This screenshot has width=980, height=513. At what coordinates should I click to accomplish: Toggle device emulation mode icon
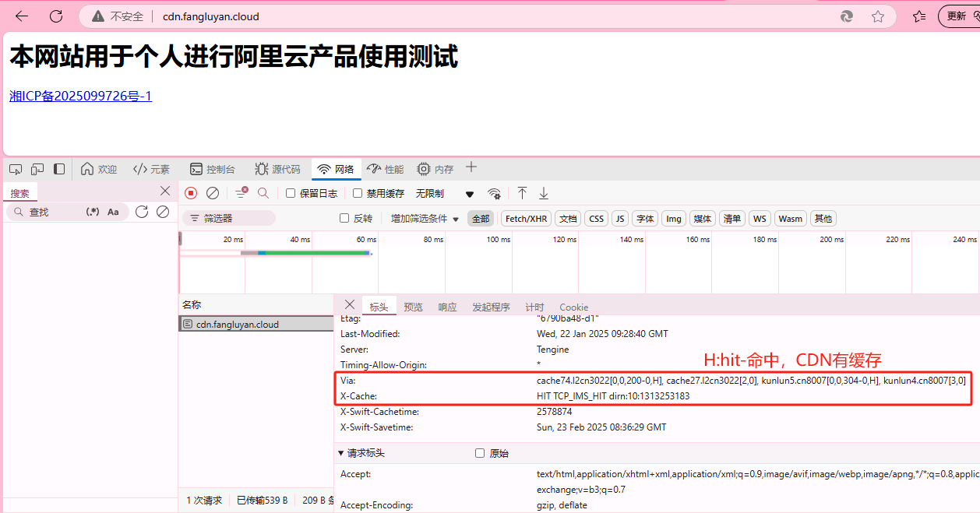(37, 169)
